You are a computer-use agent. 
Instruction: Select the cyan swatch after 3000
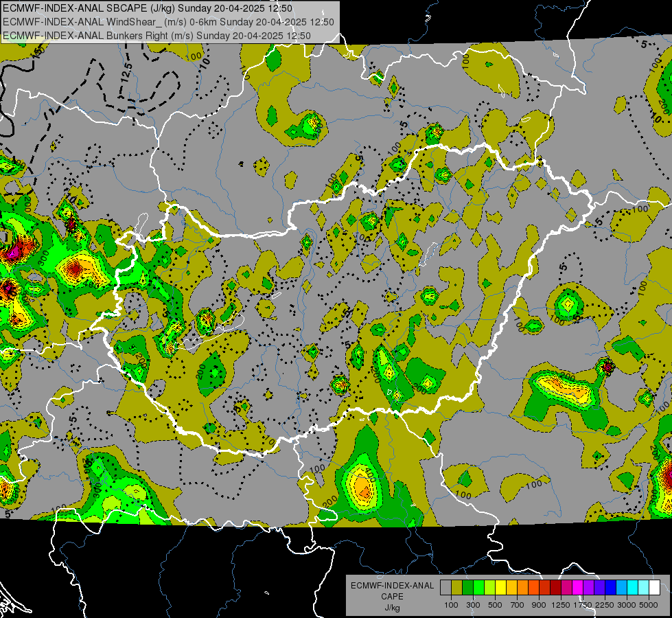pos(633,587)
